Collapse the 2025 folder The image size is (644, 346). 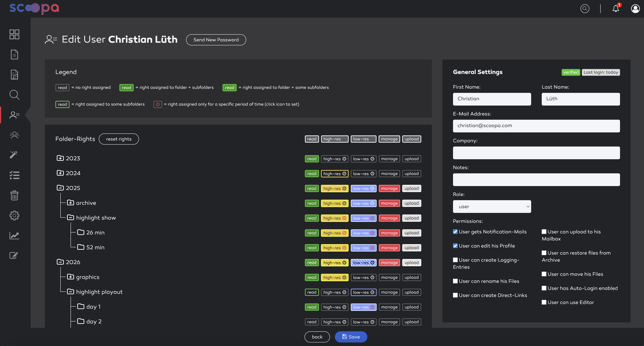pos(60,188)
